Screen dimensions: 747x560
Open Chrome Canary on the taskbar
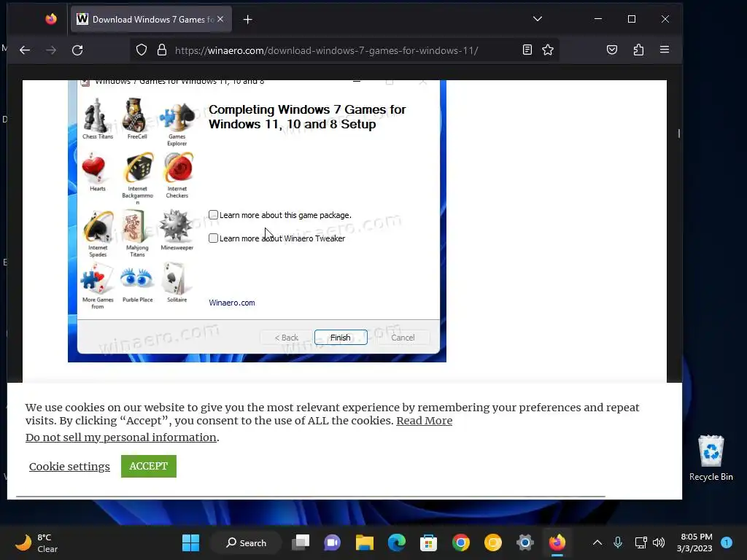[493, 542]
